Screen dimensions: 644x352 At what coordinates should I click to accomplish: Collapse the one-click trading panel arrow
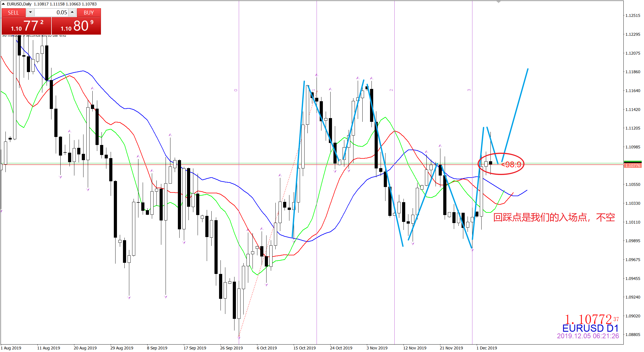point(3,4)
